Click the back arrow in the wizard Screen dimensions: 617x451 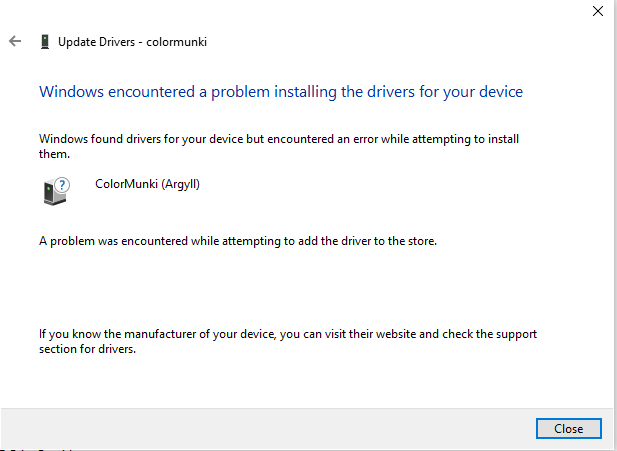pyautogui.click(x=15, y=42)
